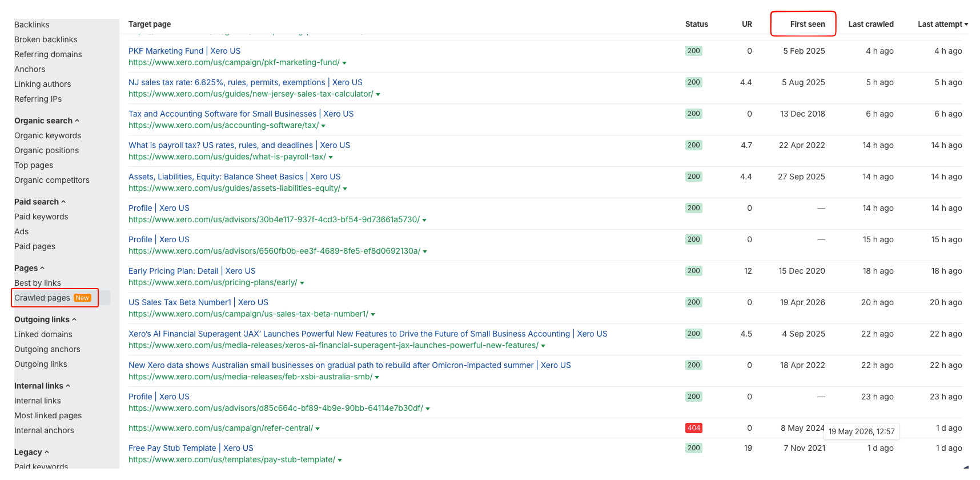
Task: Expand dropdown arrow beside feb-xsbi-australia-smb URL
Action: pyautogui.click(x=377, y=377)
